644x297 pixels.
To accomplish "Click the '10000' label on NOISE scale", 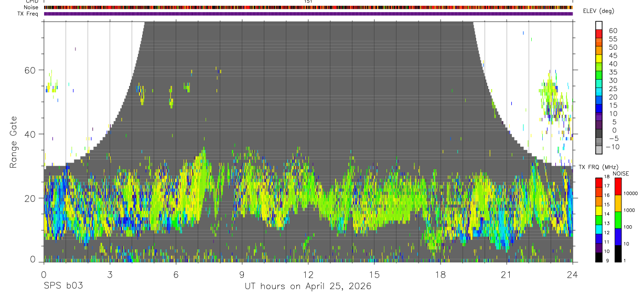I will (x=630, y=193).
